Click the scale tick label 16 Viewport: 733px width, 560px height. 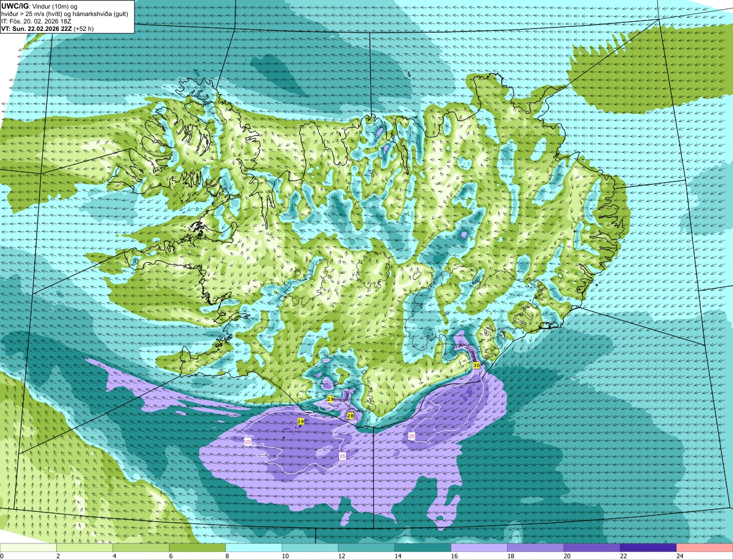pyautogui.click(x=454, y=556)
